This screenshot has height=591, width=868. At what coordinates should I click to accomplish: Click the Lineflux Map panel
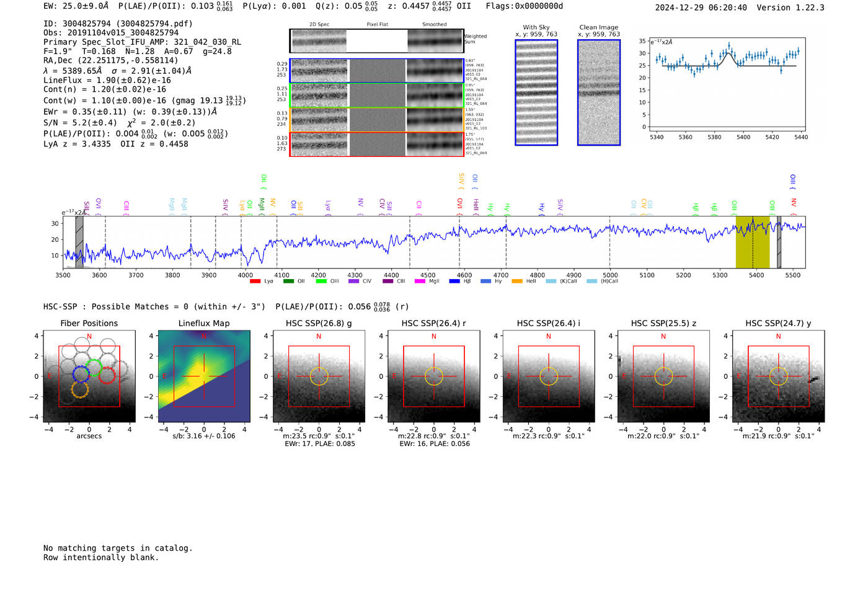pyautogui.click(x=204, y=376)
